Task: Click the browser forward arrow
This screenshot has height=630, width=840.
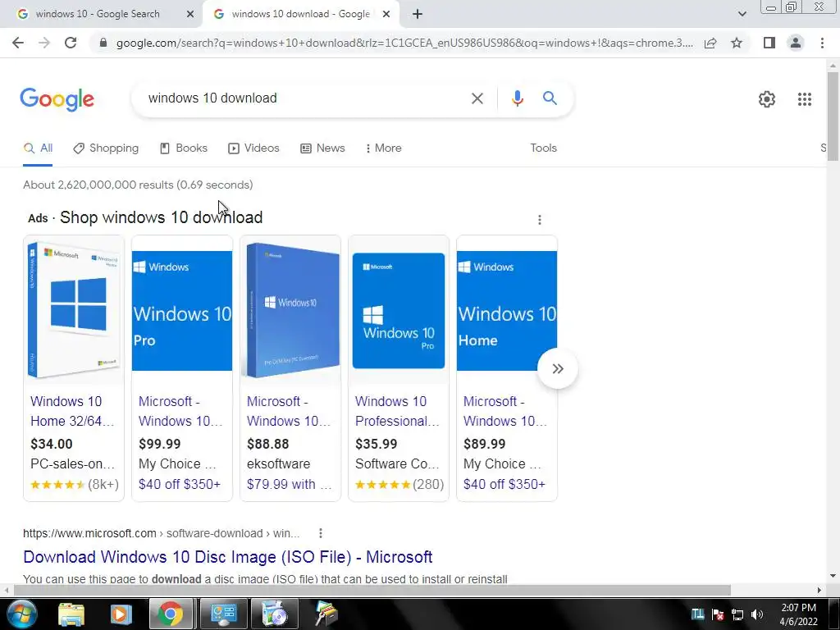Action: coord(44,43)
